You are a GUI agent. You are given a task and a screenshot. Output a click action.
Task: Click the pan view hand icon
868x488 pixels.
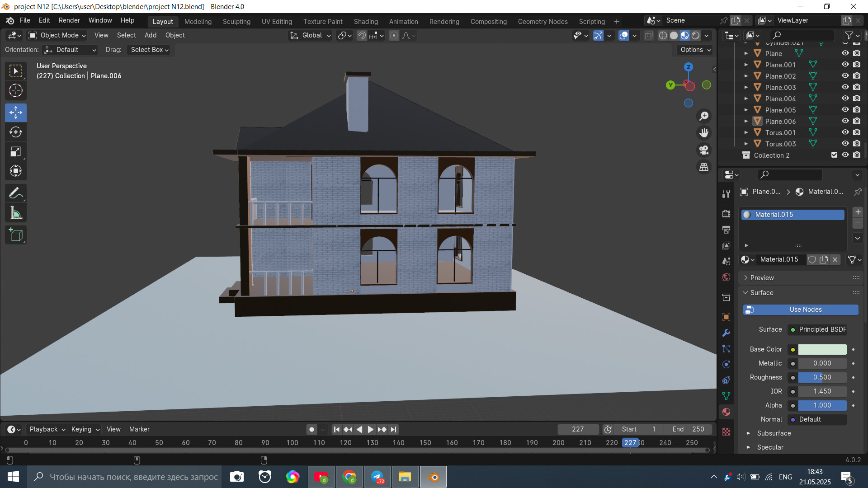click(704, 133)
